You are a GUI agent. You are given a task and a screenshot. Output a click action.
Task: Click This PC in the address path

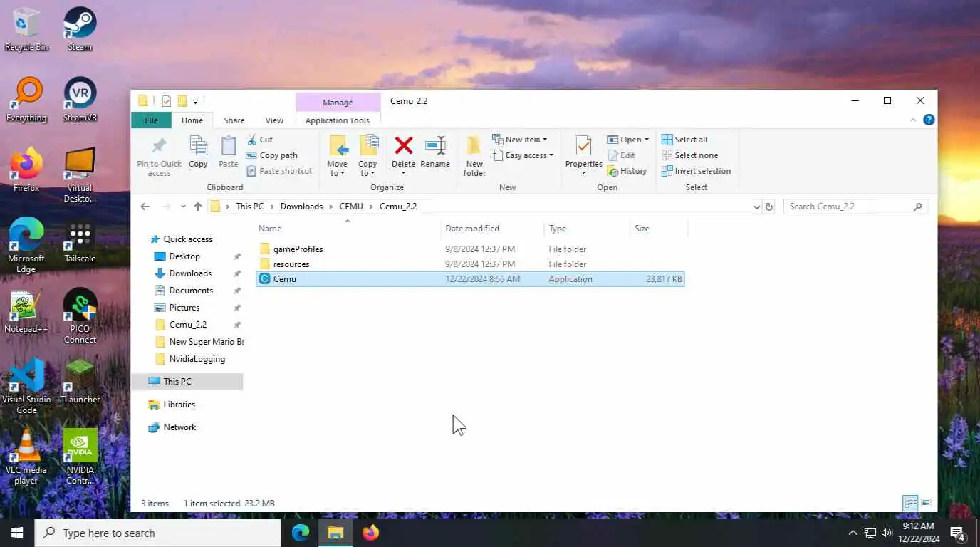[x=250, y=207]
